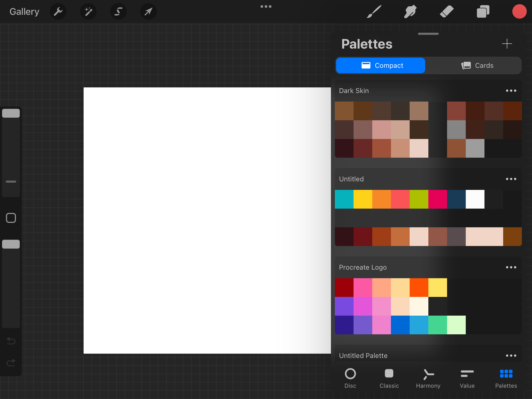Choose the Smudge finger tool
The width and height of the screenshot is (532, 399).
coord(410,11)
